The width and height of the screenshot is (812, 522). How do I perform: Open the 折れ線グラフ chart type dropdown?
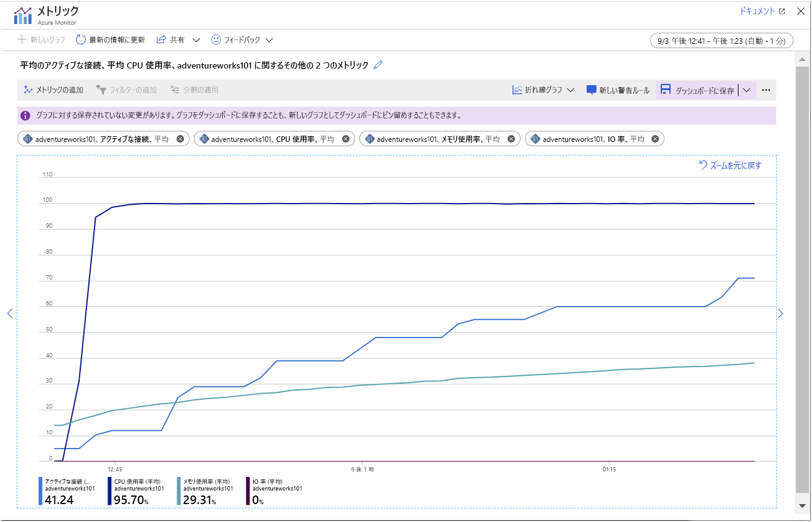[x=543, y=89]
